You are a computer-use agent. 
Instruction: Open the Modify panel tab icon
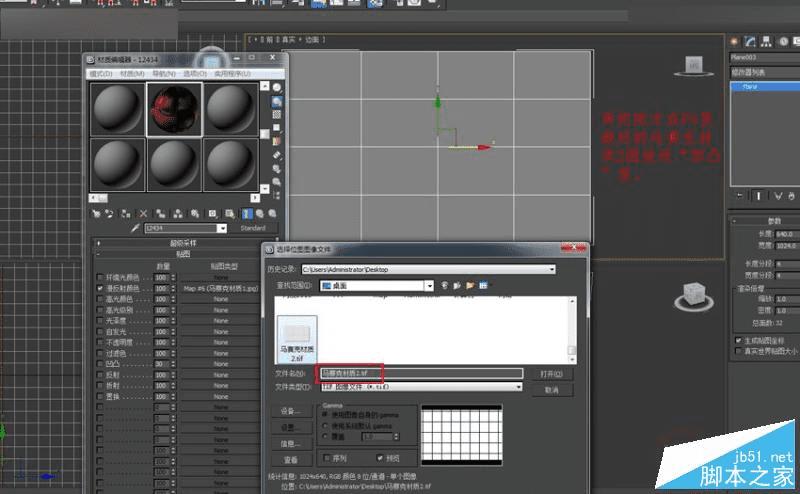[750, 41]
